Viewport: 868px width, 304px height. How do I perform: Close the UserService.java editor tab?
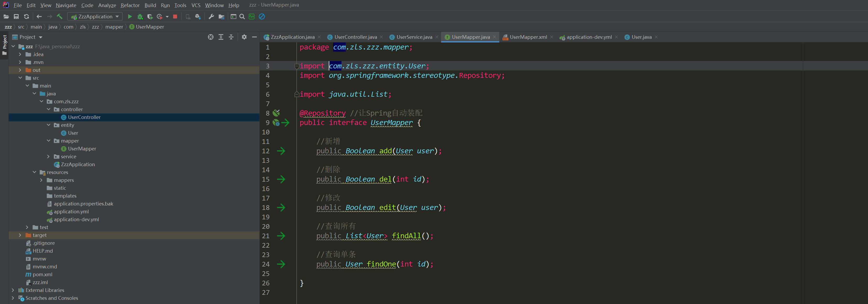pos(437,37)
